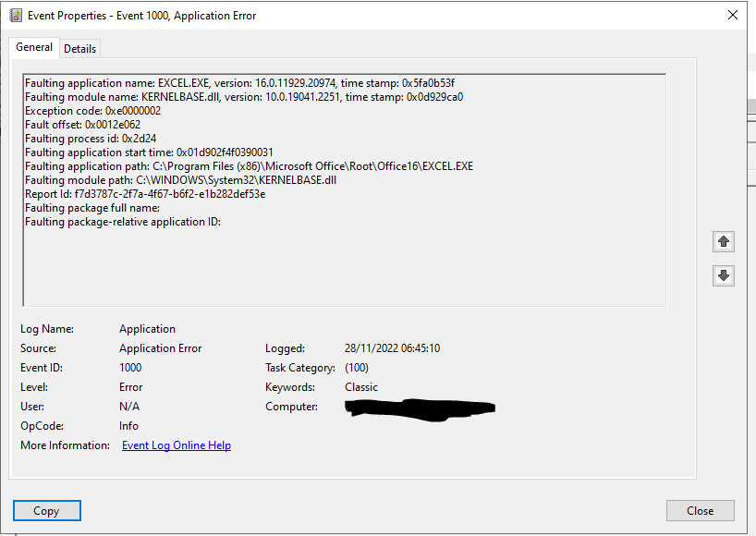756x536 pixels.
Task: Click the Keywords value Classic
Action: (361, 387)
